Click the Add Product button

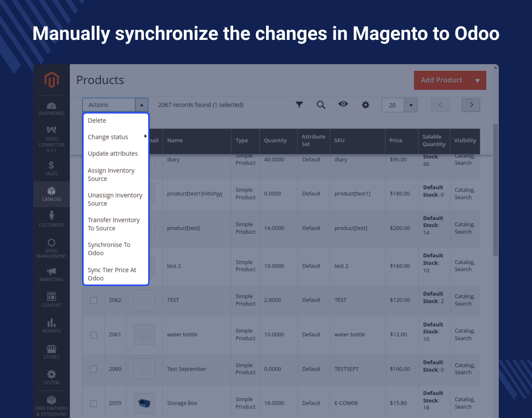[441, 80]
